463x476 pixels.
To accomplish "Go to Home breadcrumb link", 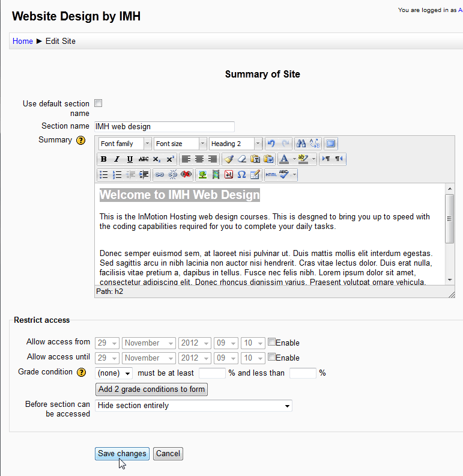I will click(x=22, y=41).
